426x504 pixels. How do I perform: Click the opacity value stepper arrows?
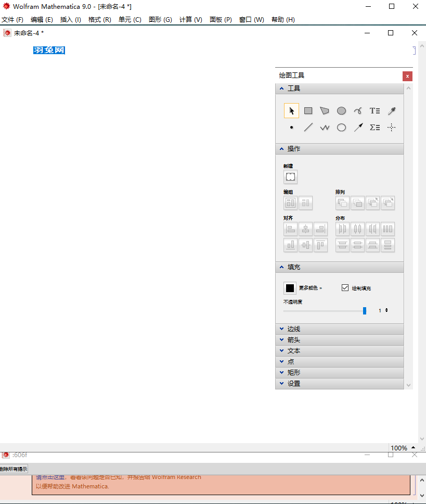(x=386, y=310)
